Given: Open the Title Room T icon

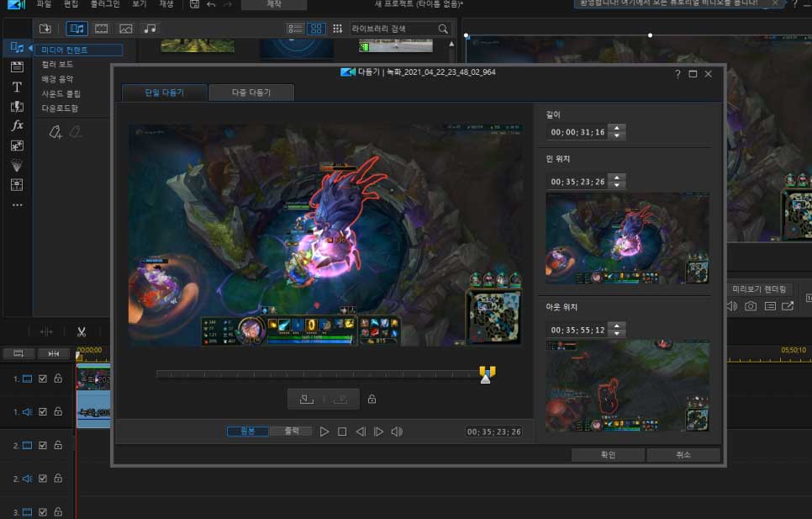Looking at the screenshot, I should [x=17, y=87].
